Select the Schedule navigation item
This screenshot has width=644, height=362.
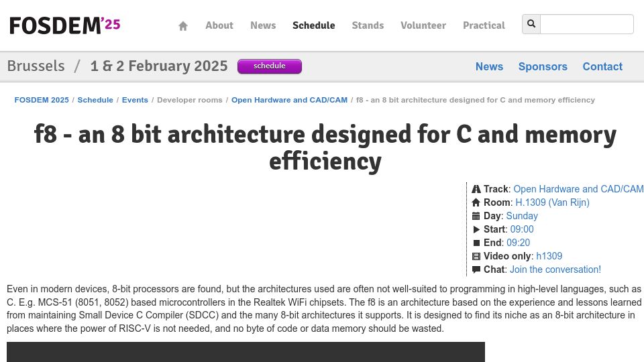(314, 25)
